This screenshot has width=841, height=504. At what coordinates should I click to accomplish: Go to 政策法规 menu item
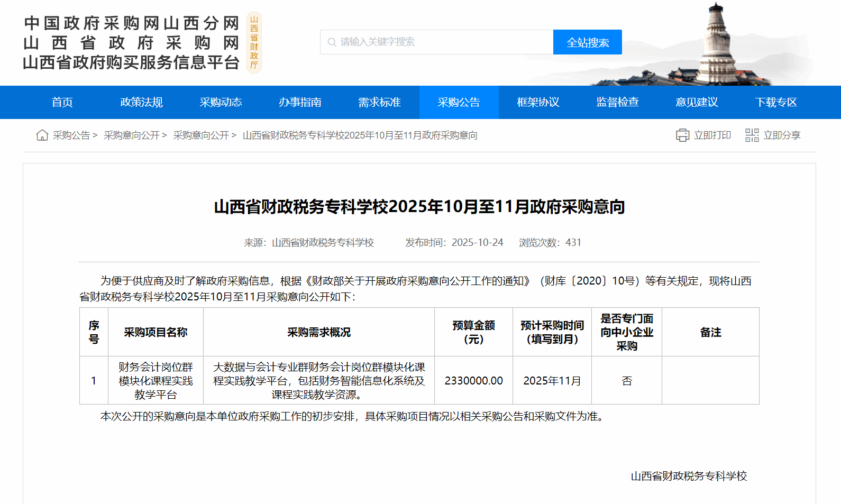pos(142,103)
